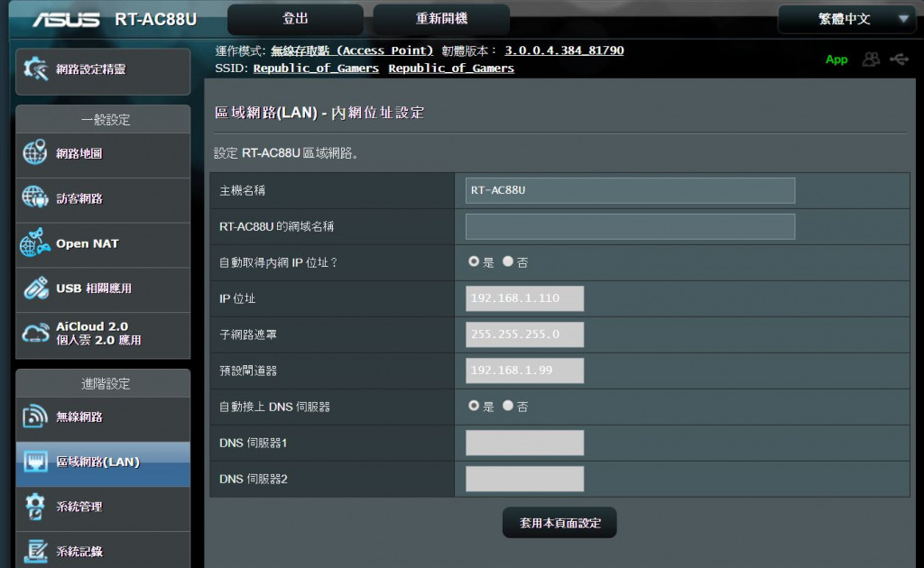Click the DNS 伺服器1 field

click(524, 443)
